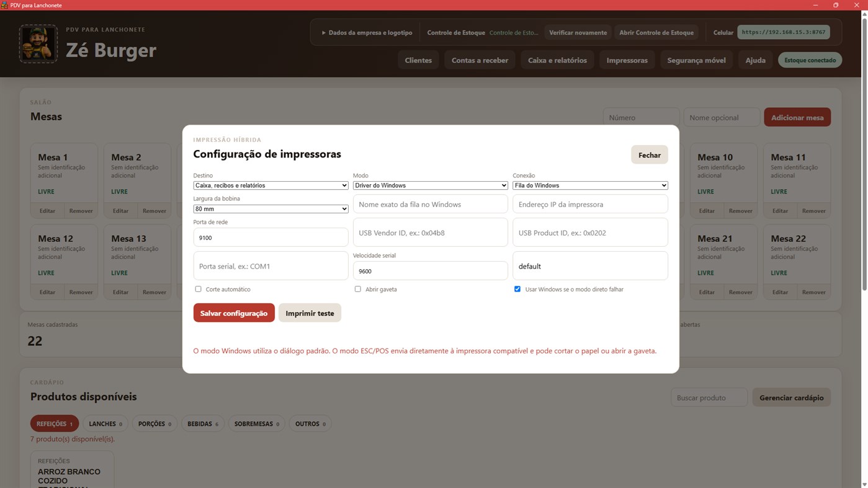The height and width of the screenshot is (488, 868).
Task: Click the USB Product ID field
Action: tap(590, 233)
